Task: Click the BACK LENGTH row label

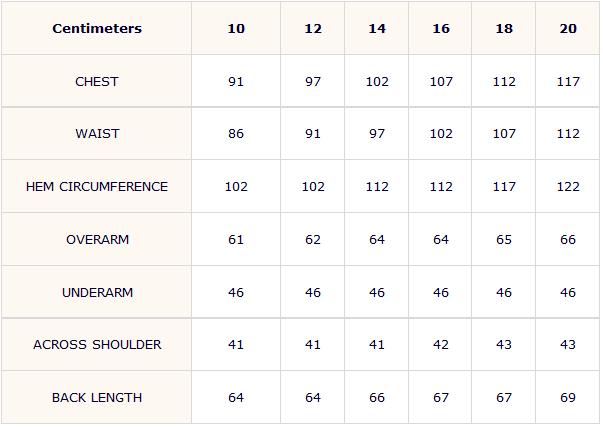Action: [x=97, y=397]
